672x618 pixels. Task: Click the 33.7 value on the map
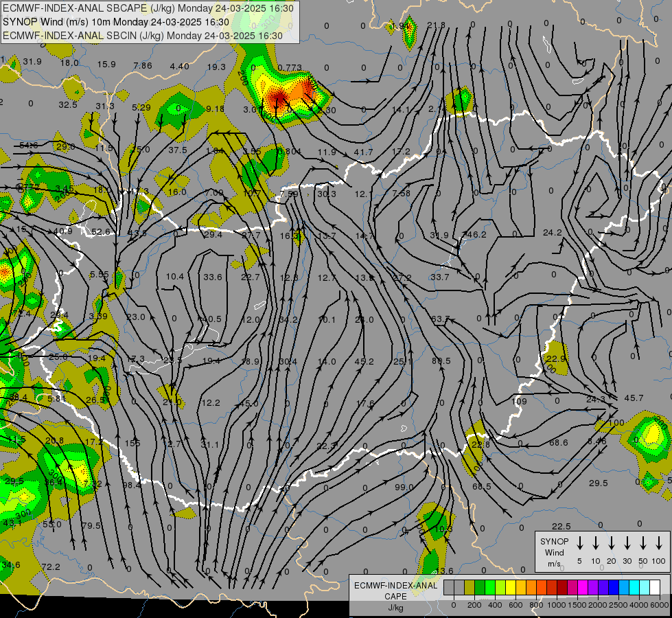[x=440, y=277]
